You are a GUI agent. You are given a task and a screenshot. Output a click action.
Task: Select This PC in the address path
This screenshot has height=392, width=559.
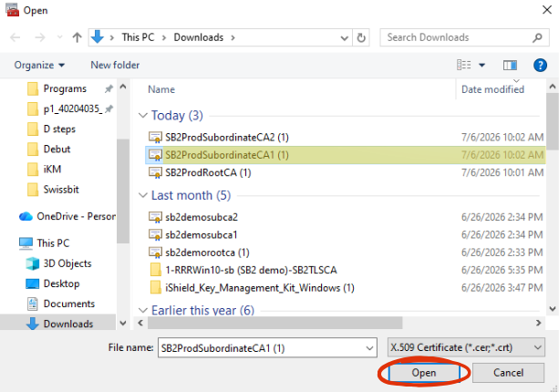click(138, 37)
